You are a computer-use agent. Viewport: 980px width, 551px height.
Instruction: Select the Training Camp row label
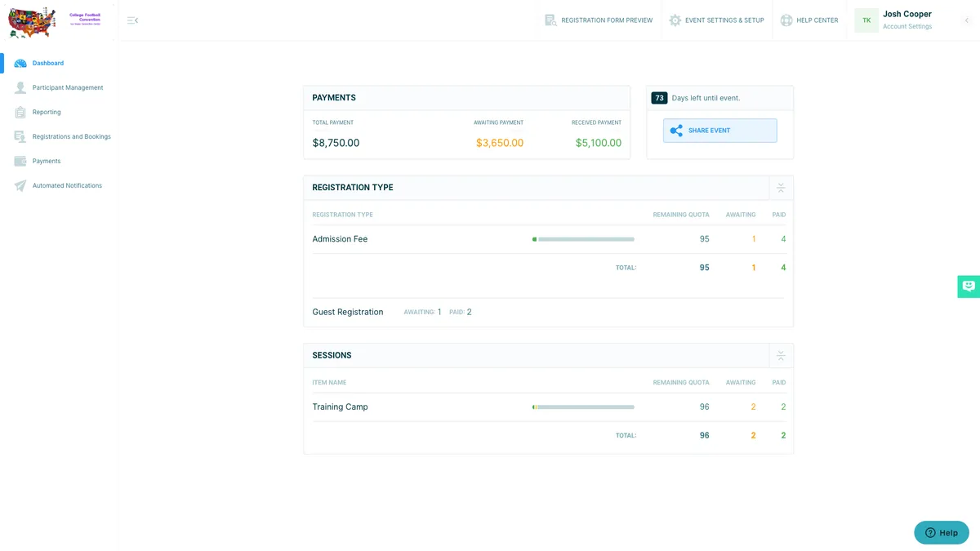point(340,407)
